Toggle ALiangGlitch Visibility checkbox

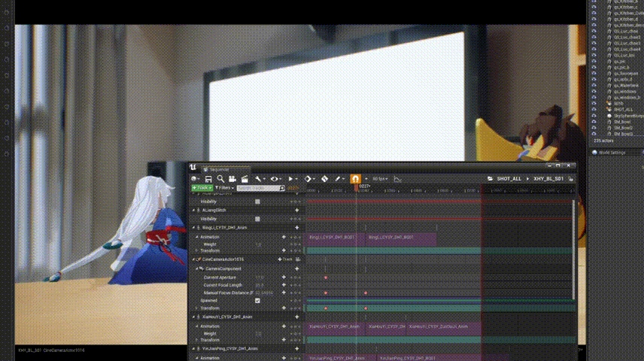[257, 219]
